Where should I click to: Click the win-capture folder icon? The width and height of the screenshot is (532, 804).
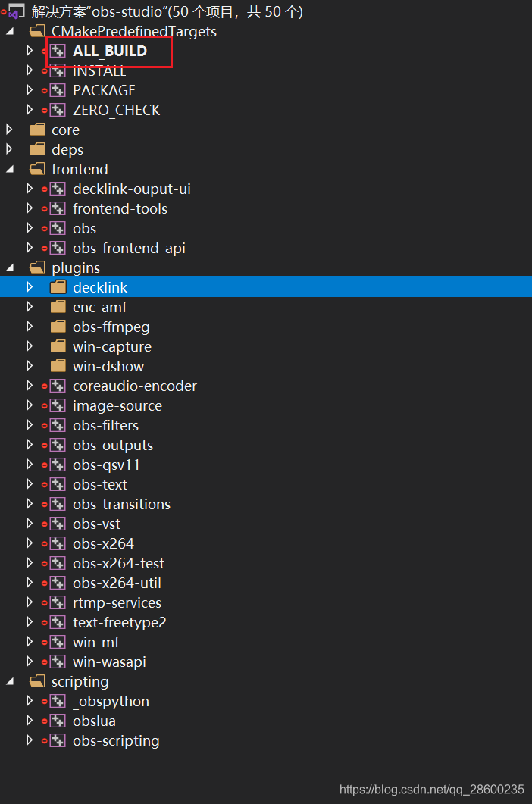[58, 346]
